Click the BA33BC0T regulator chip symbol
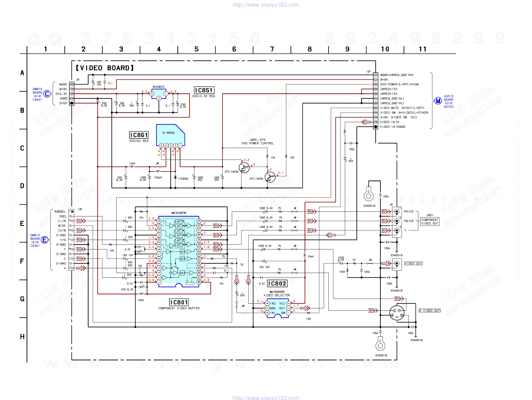Image resolution: width=532 pixels, height=400 pixels. pos(159,93)
